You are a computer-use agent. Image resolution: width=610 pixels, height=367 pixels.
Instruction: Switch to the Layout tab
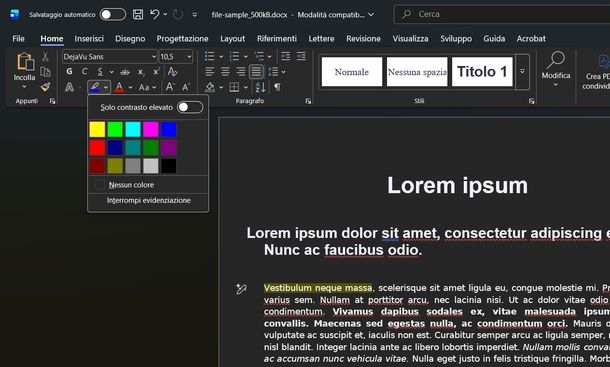pos(233,39)
